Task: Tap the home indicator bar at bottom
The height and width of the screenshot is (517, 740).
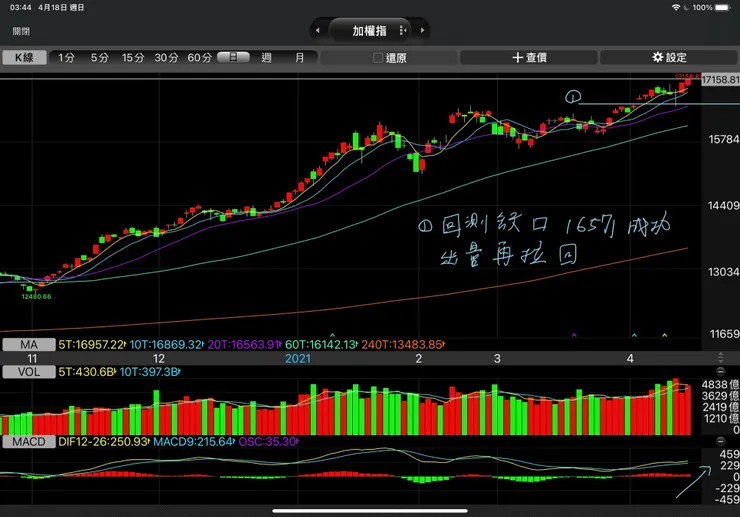Action: click(370, 510)
